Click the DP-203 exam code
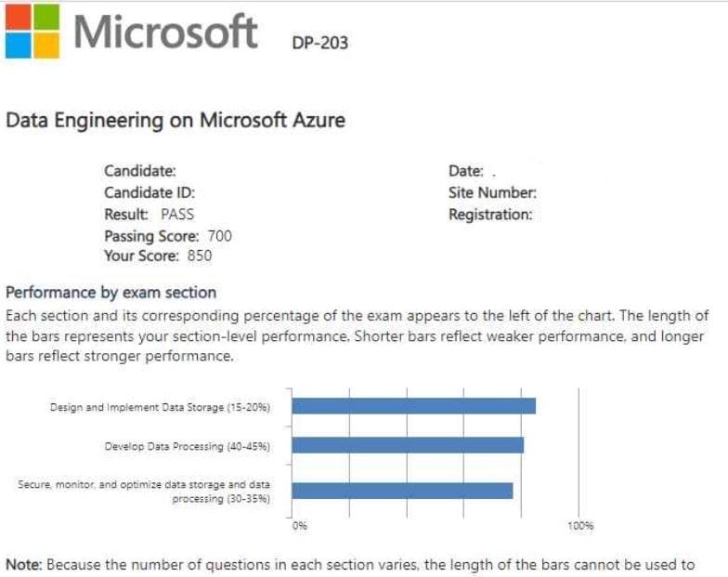Viewport: 728px width, 577px height. pos(319,42)
